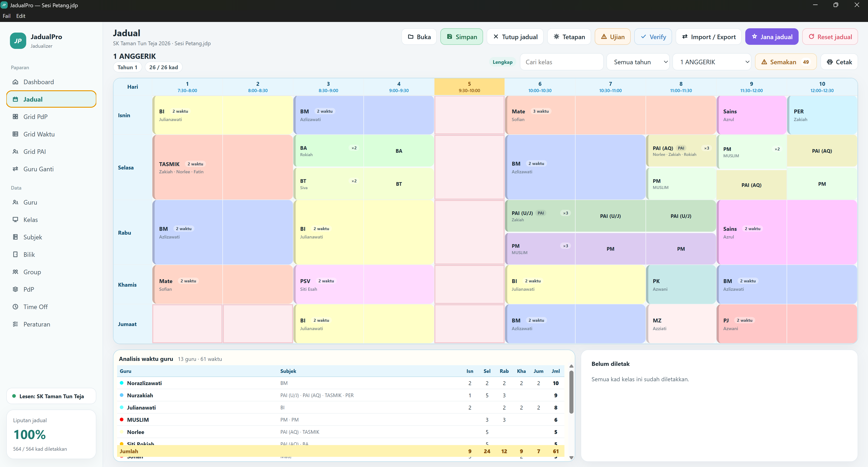Click the Grid PdP sidebar icon
This screenshot has width=868, height=467.
pyautogui.click(x=15, y=117)
